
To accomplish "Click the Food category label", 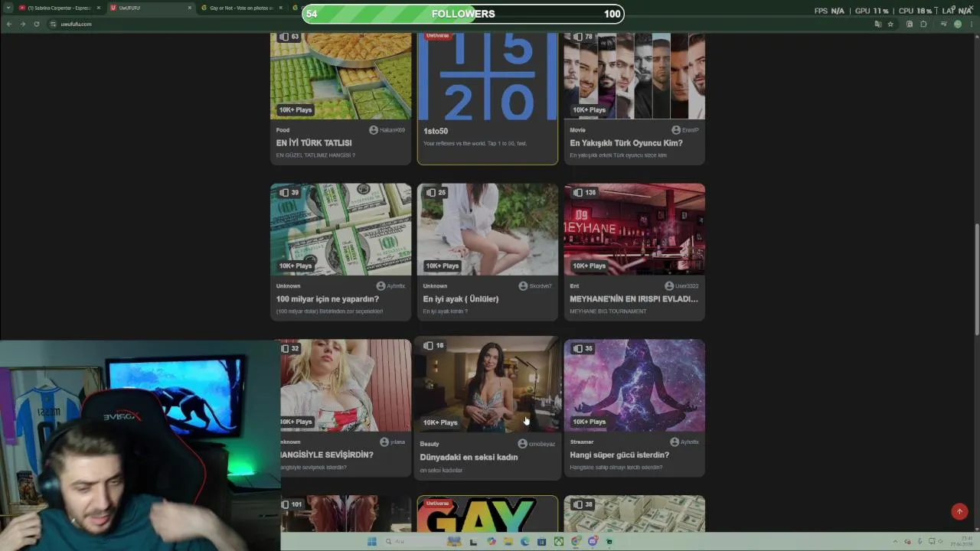I will [x=283, y=130].
